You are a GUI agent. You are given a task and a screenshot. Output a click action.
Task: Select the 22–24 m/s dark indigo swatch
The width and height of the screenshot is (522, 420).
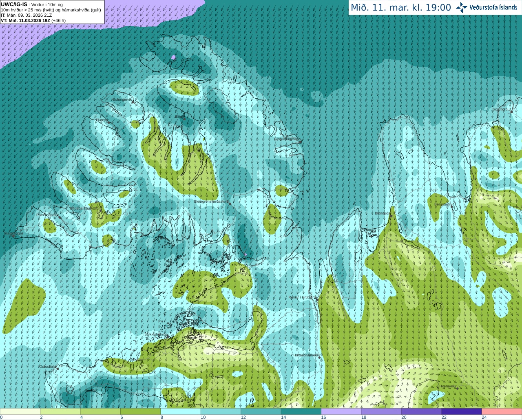pos(462,411)
